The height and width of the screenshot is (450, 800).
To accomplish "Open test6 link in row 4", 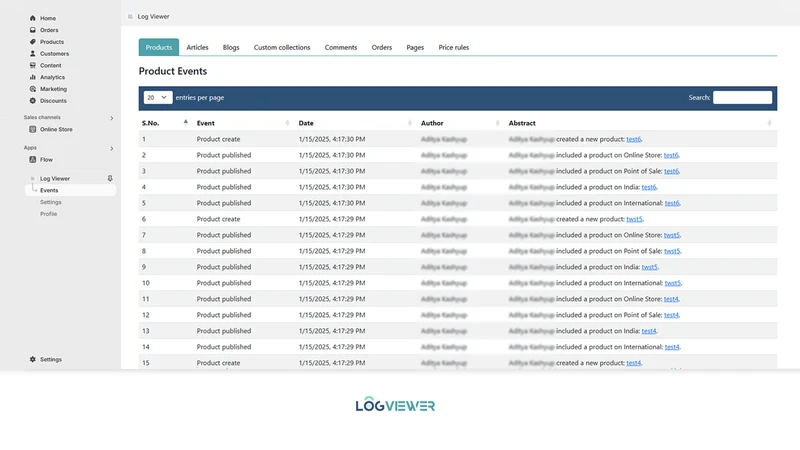I will tap(648, 187).
